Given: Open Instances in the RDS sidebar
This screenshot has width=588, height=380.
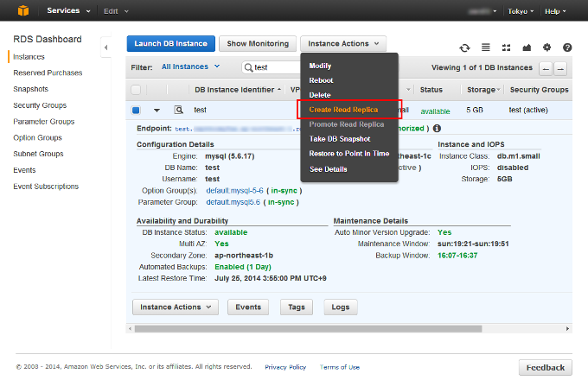Looking at the screenshot, I should [x=29, y=57].
